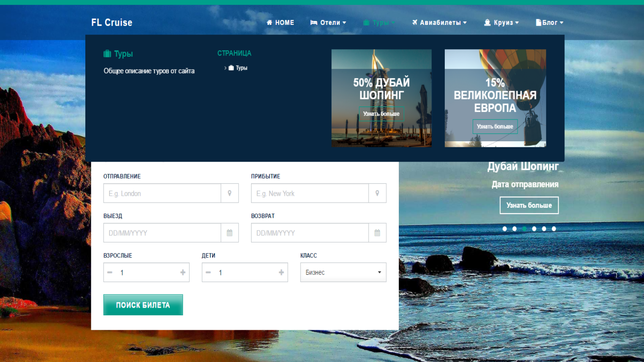Click the chevron before Туры page link
Image resolution: width=644 pixels, height=362 pixels.
click(225, 68)
